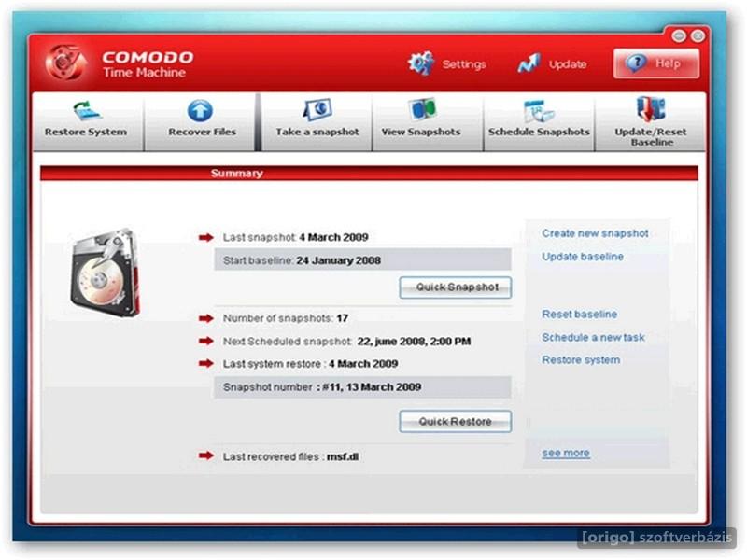This screenshot has height=560, width=747.
Task: Click the Recover Files up-arrow icon
Action: 200,111
